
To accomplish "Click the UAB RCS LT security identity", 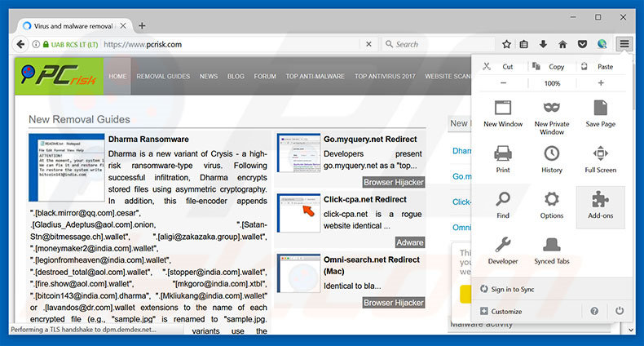I will point(70,44).
